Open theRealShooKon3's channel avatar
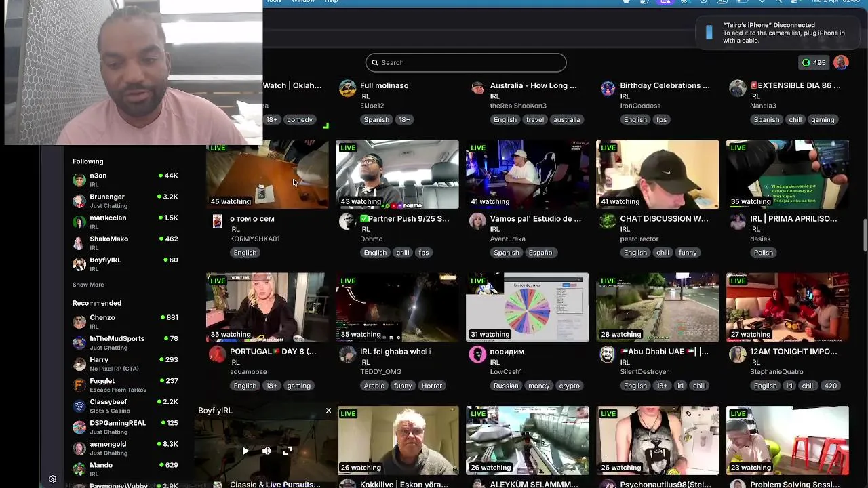The width and height of the screenshot is (868, 488). (477, 88)
